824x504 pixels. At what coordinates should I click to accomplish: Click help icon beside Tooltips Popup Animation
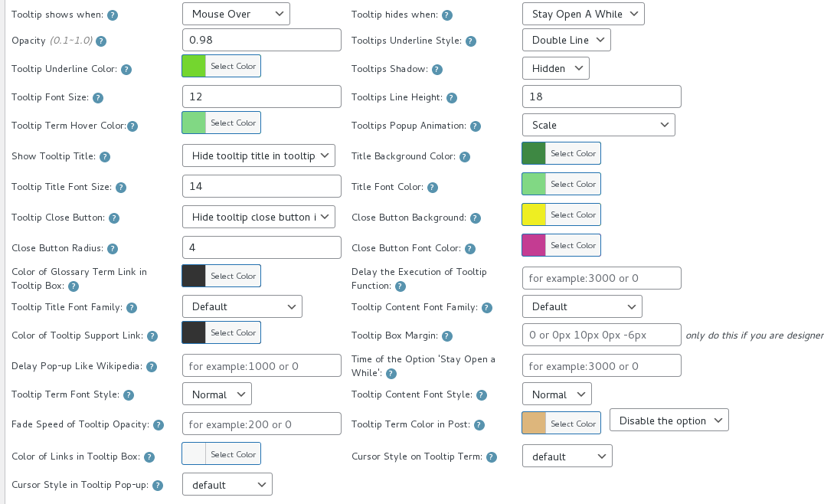[x=476, y=126]
